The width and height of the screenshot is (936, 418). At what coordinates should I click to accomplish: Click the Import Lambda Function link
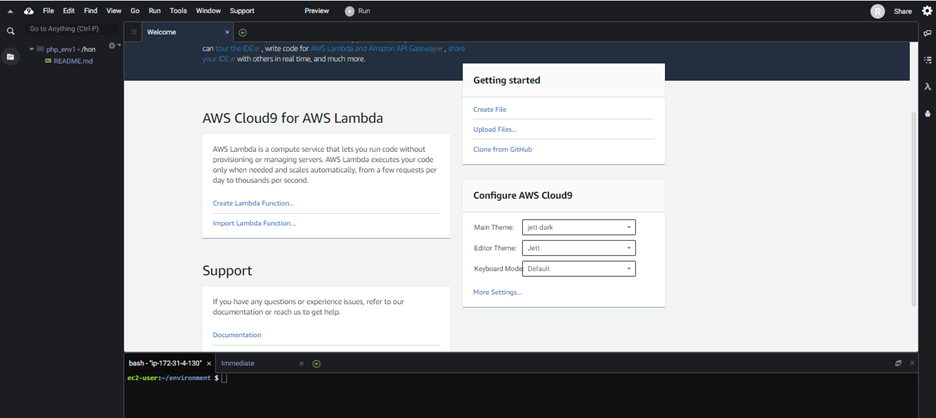point(254,223)
